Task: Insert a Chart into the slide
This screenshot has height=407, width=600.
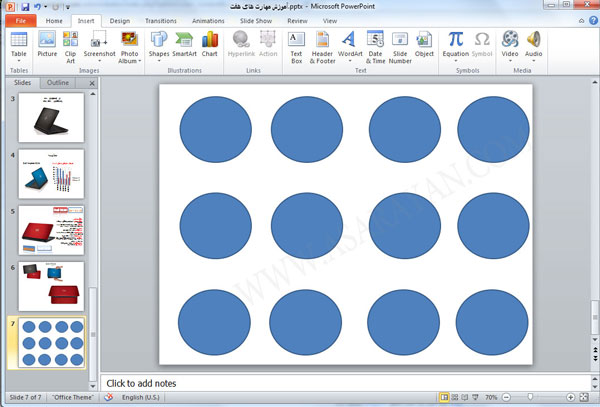Action: pos(210,45)
